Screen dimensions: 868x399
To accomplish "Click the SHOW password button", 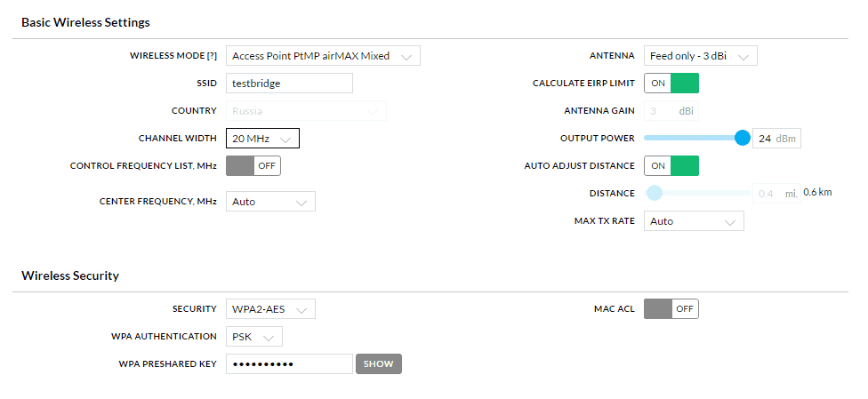I will [x=379, y=364].
